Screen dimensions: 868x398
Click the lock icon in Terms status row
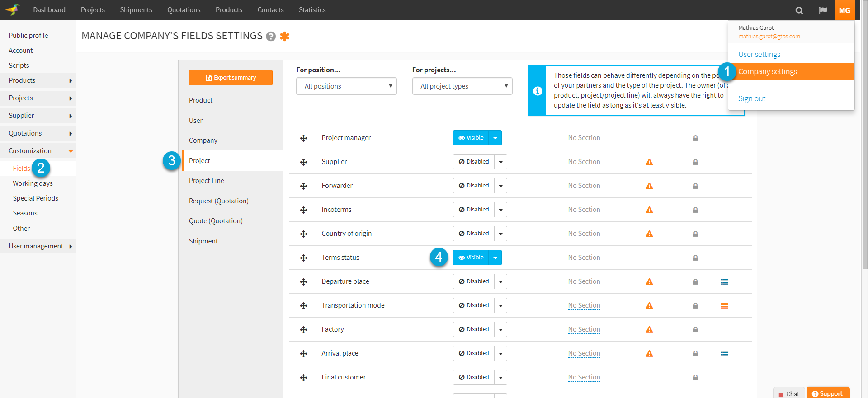pyautogui.click(x=695, y=258)
